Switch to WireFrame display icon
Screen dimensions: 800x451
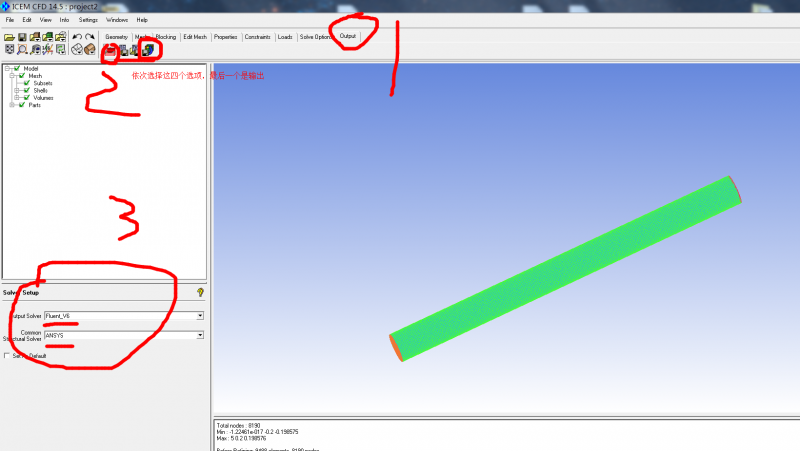pyautogui.click(x=77, y=49)
